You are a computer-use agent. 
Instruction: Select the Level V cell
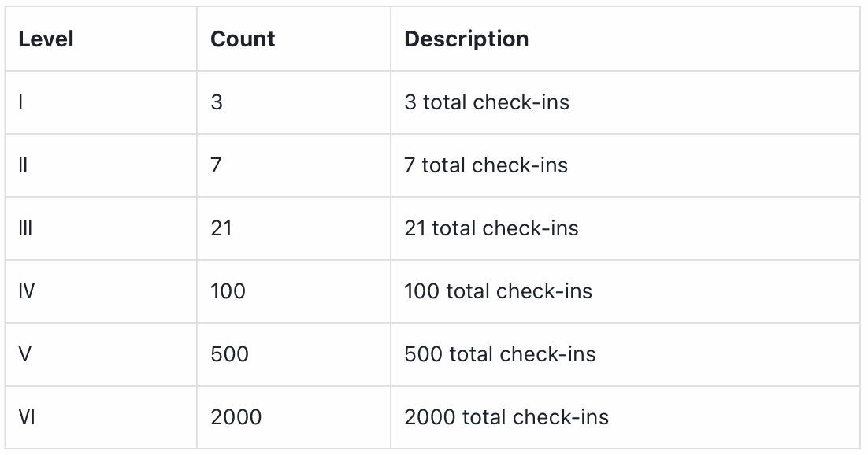pos(25,354)
